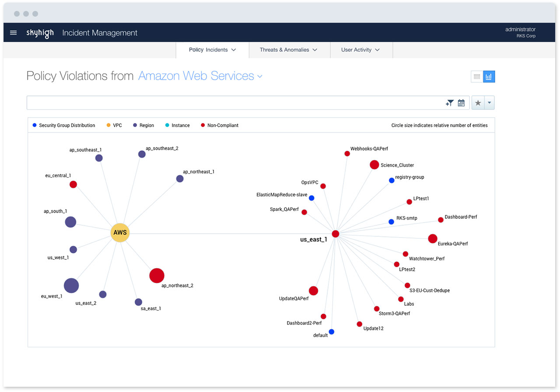The height and width of the screenshot is (392, 560).
Task: Click the star favorites button
Action: [478, 103]
